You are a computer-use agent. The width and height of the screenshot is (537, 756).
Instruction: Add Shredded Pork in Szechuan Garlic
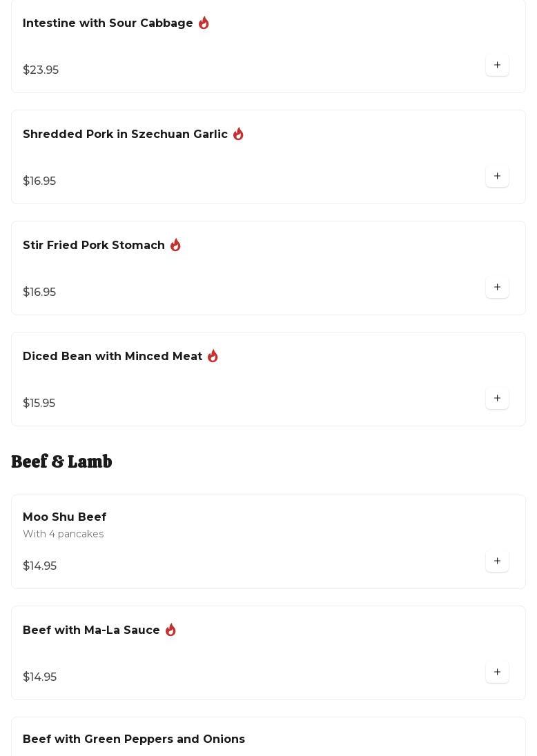pos(497,176)
